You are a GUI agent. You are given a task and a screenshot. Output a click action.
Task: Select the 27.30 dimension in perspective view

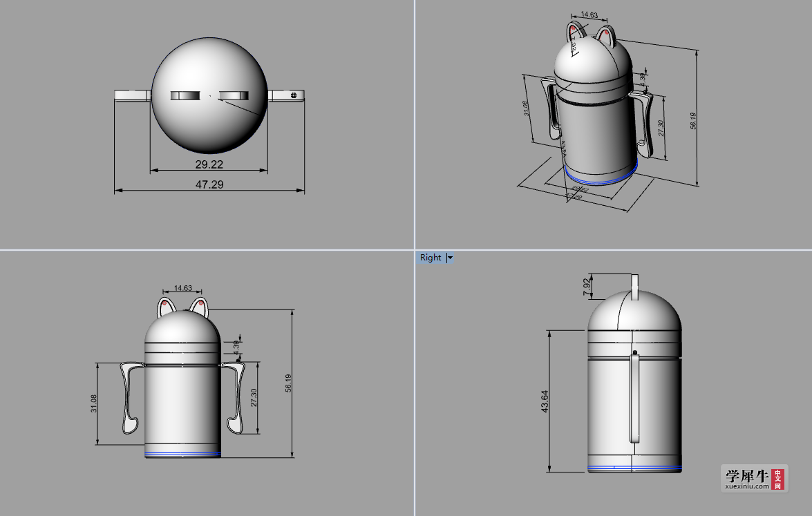tap(661, 128)
